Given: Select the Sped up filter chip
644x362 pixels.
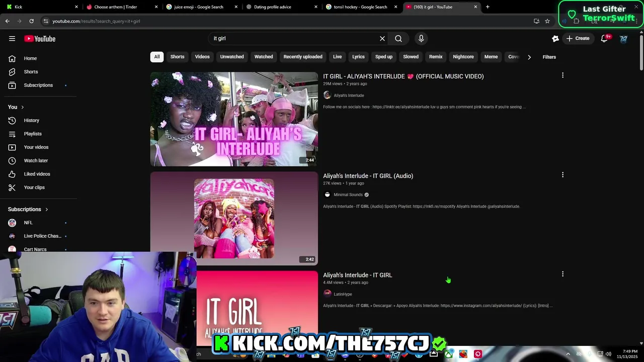Looking at the screenshot, I should (384, 57).
